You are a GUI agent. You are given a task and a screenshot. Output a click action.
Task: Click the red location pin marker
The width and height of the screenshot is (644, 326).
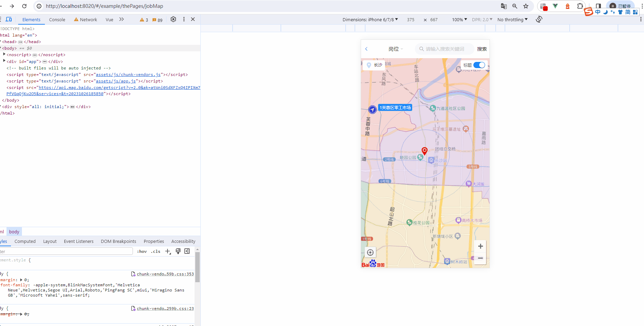[x=424, y=151]
